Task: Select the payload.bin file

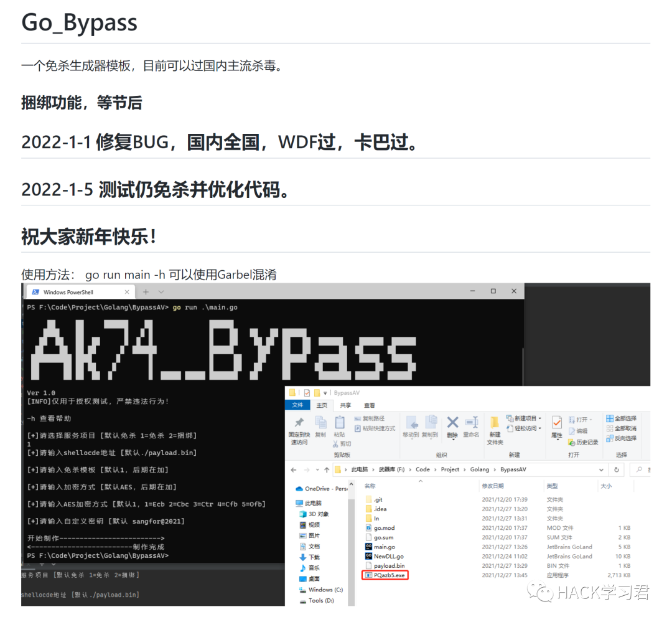Action: click(385, 565)
